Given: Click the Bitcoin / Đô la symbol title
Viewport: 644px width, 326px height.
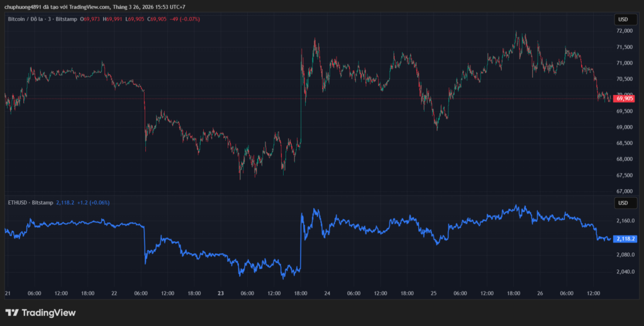Looking at the screenshot, I should (x=30, y=19).
